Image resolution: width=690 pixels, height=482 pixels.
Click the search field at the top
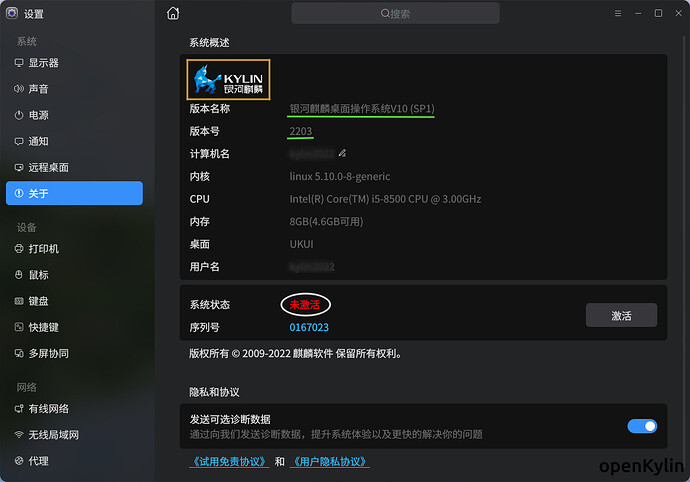[395, 14]
